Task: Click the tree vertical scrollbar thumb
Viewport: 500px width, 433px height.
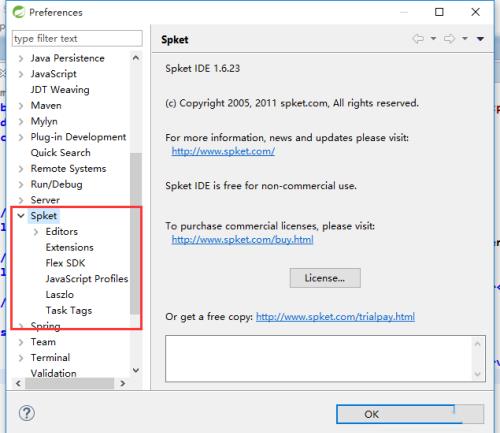Action: click(136, 233)
